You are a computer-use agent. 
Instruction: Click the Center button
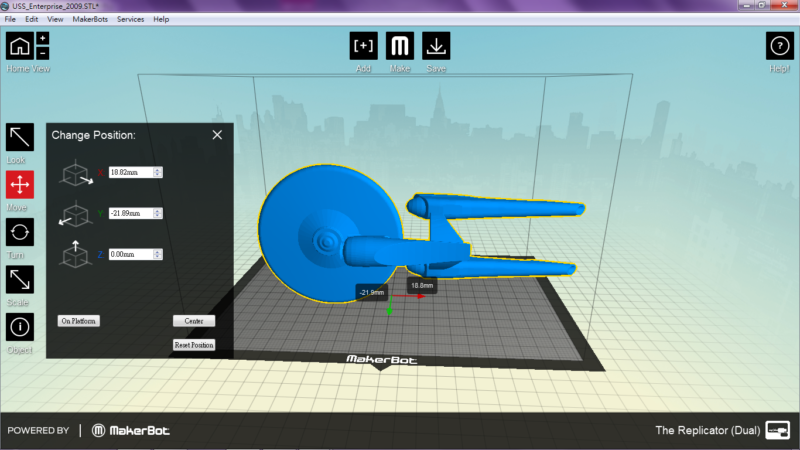point(194,321)
